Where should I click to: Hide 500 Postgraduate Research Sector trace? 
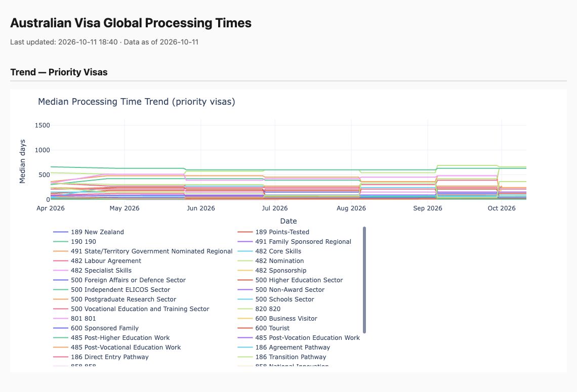114,299
